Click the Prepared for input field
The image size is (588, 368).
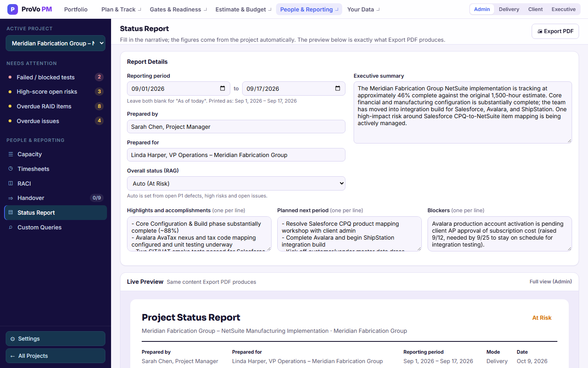(236, 155)
